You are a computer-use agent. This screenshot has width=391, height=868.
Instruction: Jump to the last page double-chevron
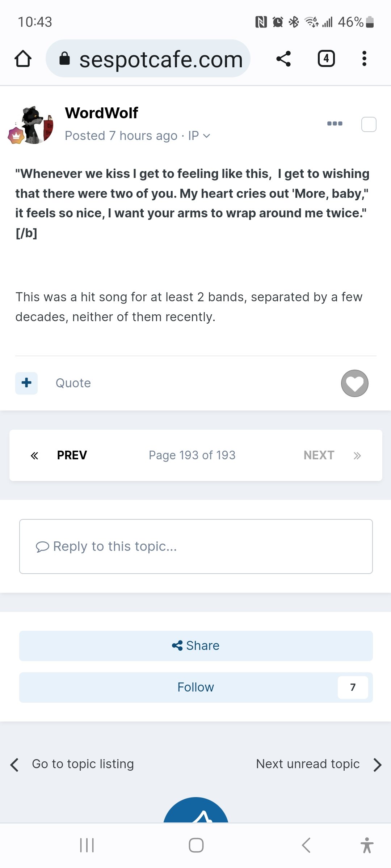click(x=357, y=456)
